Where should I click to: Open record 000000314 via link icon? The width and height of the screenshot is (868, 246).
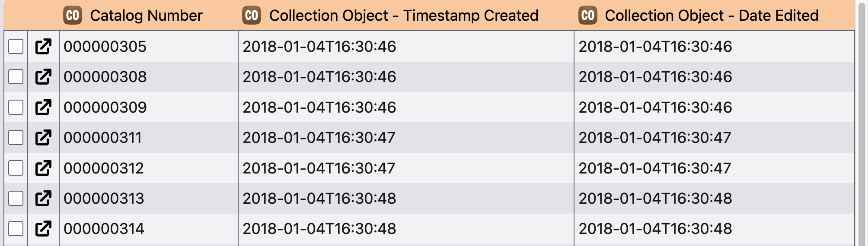click(x=43, y=229)
